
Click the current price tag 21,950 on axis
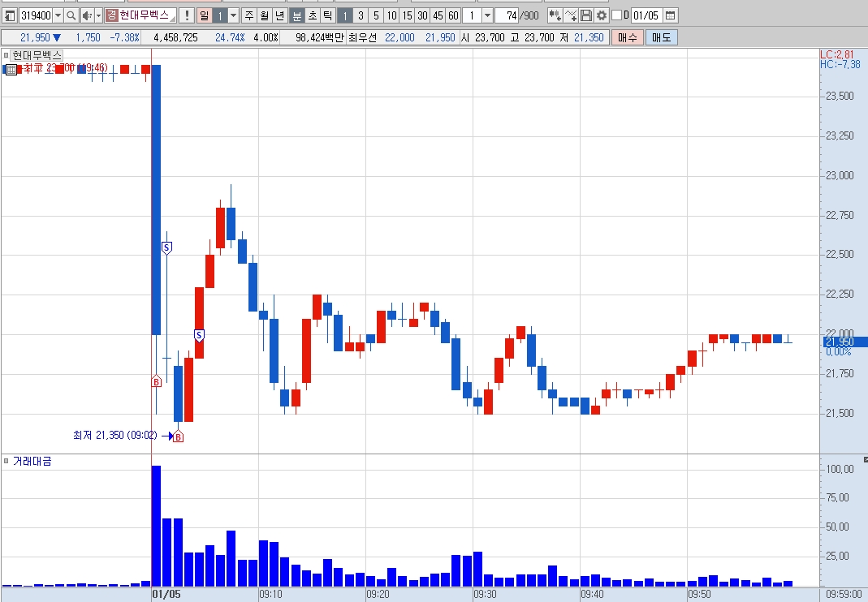pos(844,342)
